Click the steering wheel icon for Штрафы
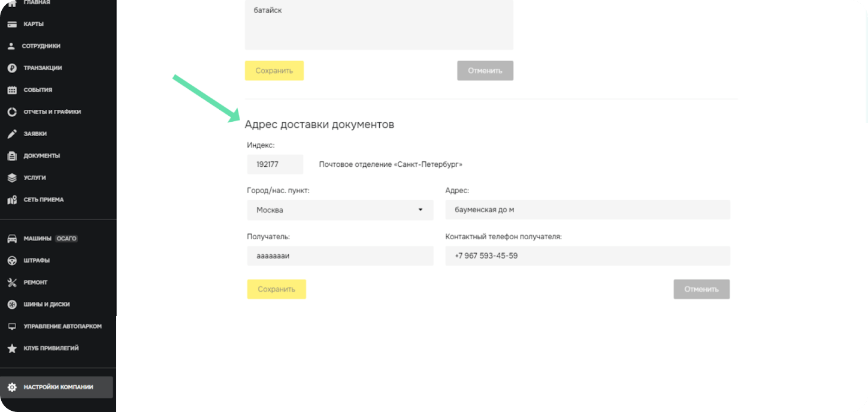This screenshot has height=412, width=868. pos(11,260)
